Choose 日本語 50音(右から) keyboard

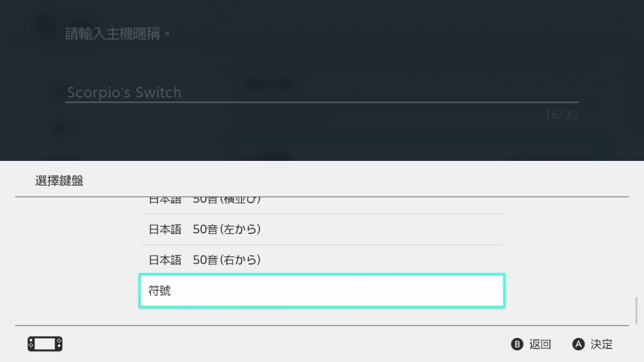pos(321,260)
